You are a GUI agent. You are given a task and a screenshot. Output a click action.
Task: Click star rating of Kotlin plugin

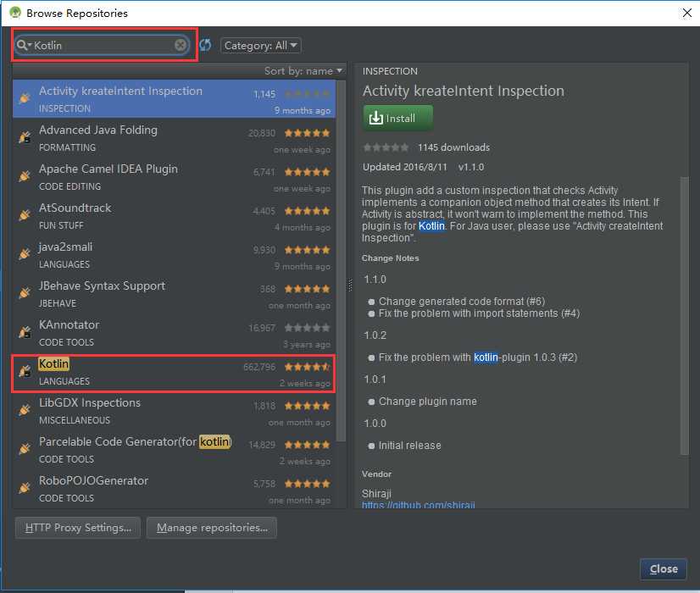click(307, 367)
